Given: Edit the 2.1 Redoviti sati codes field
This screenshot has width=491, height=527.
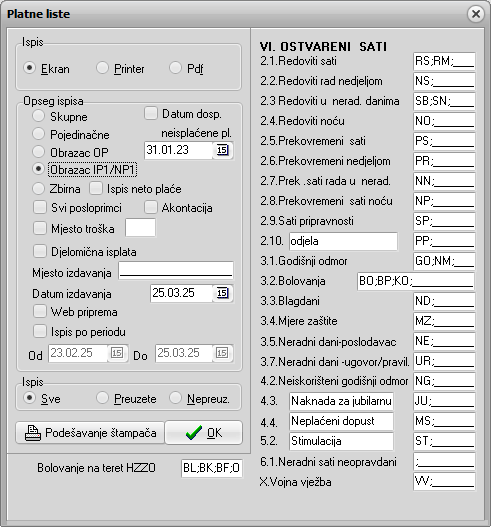Looking at the screenshot, I should [444, 61].
